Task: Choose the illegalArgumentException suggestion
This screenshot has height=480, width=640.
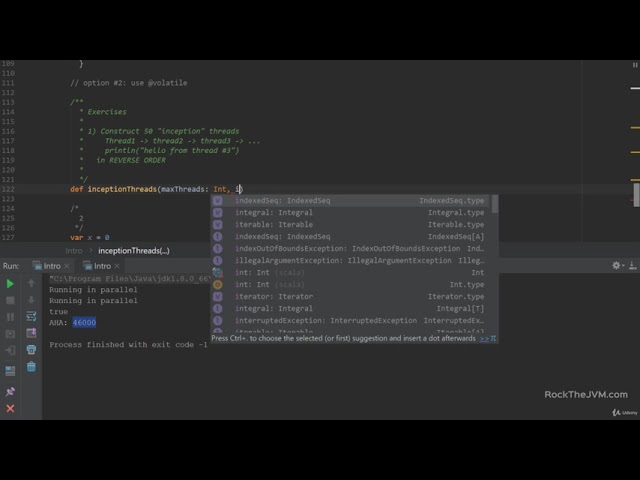Action: coord(351,260)
